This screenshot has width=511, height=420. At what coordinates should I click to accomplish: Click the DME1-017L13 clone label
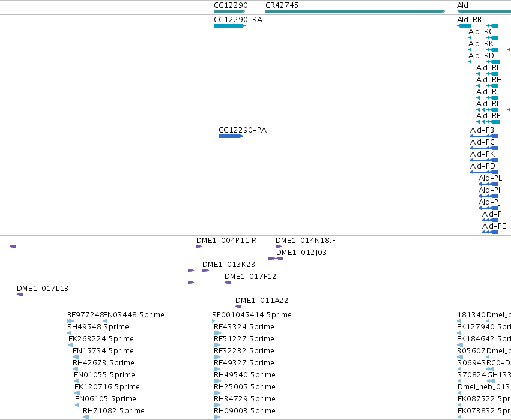click(x=43, y=289)
